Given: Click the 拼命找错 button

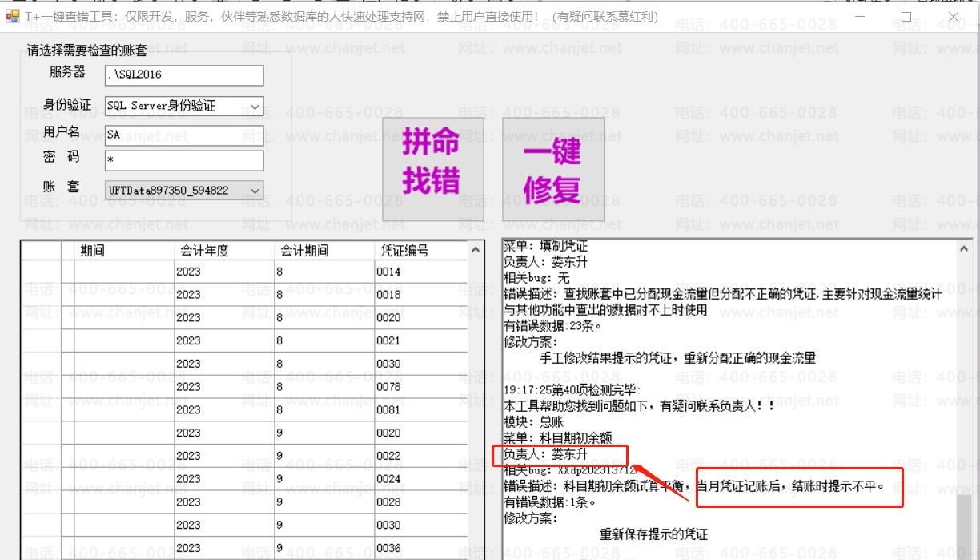Looking at the screenshot, I should tap(433, 169).
